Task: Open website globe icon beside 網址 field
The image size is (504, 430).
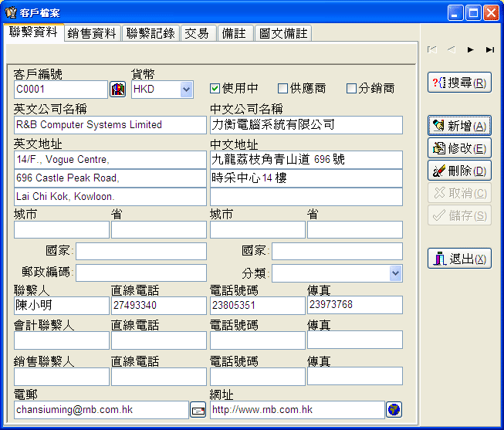Action: pos(394,410)
